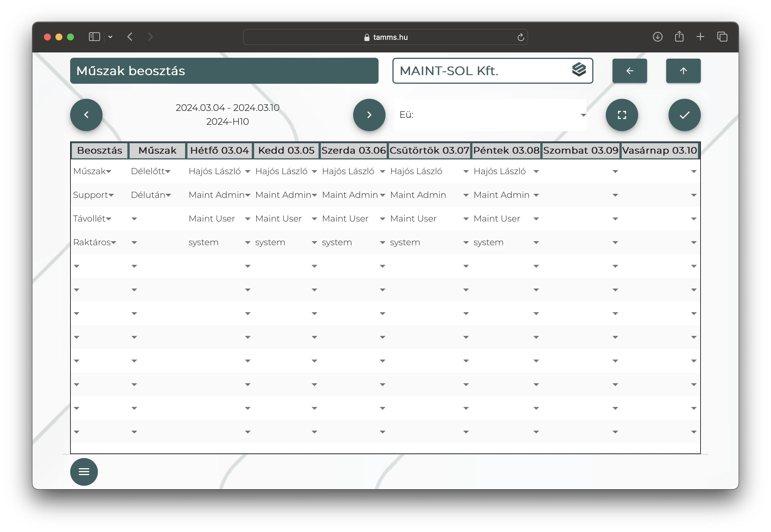Open Wednesday Maint User dropdown

[x=353, y=219]
